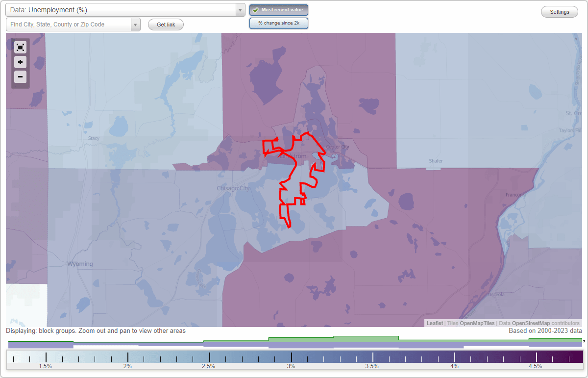
Task: Open the OpenMapTiles attribution link
Action: pos(477,323)
